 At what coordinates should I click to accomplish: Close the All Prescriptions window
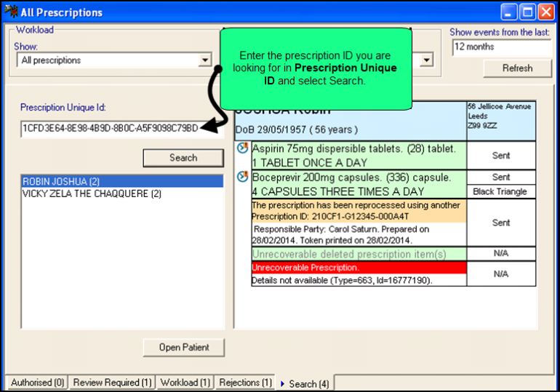pos(545,12)
